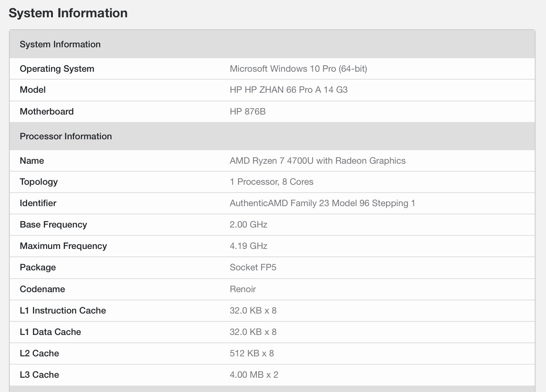Select the 'L1 Data Cache' label
This screenshot has height=392, width=546.
point(50,332)
